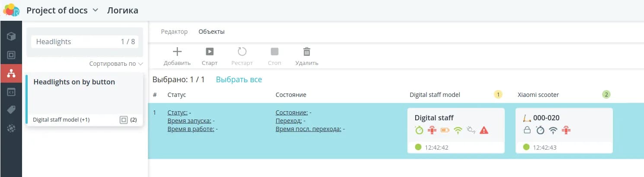Viewport: 644px width, 177px height.
Task: Click the globe icon in sidebar
Action: (x=11, y=129)
